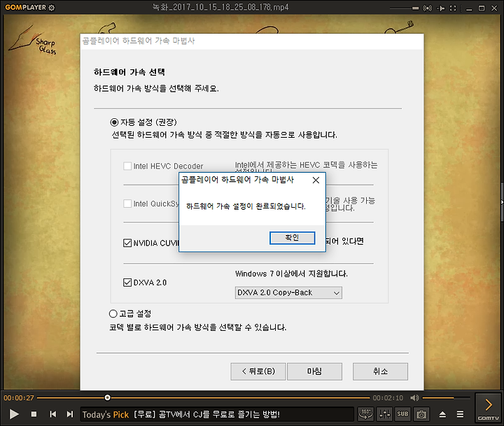
Task: Click the 확인 button in the completion dialog
Action: [x=292, y=238]
